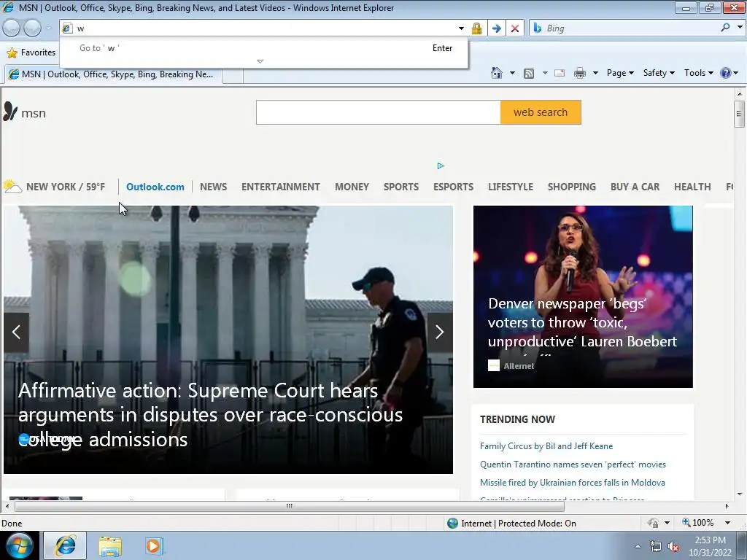Show next slide in headline carousel
Viewport: 747px width, 560px height.
(x=440, y=332)
